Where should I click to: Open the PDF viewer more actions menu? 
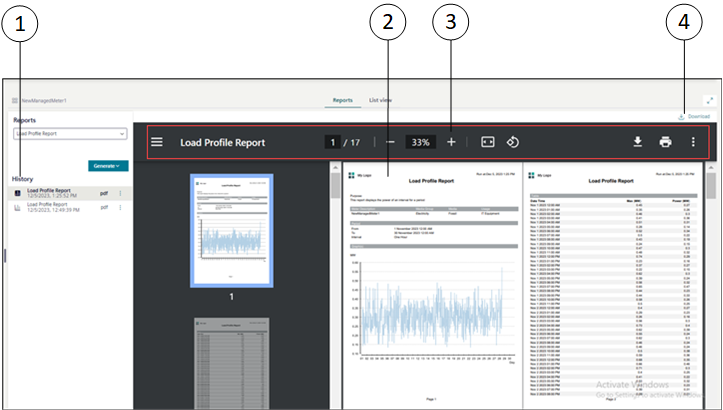693,142
